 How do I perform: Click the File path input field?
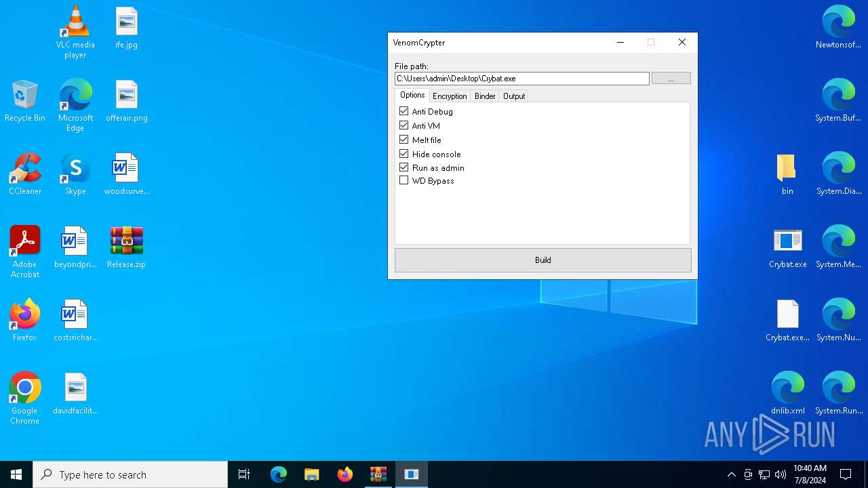(x=522, y=79)
